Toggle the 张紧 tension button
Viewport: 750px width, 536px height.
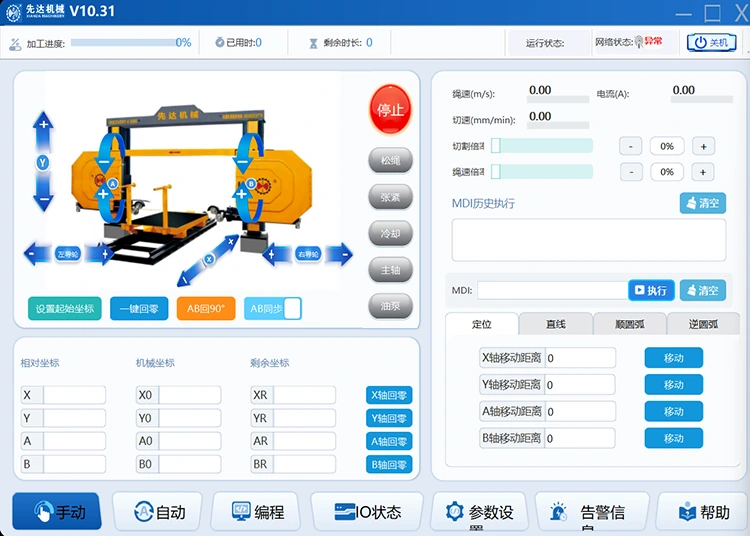[390, 197]
